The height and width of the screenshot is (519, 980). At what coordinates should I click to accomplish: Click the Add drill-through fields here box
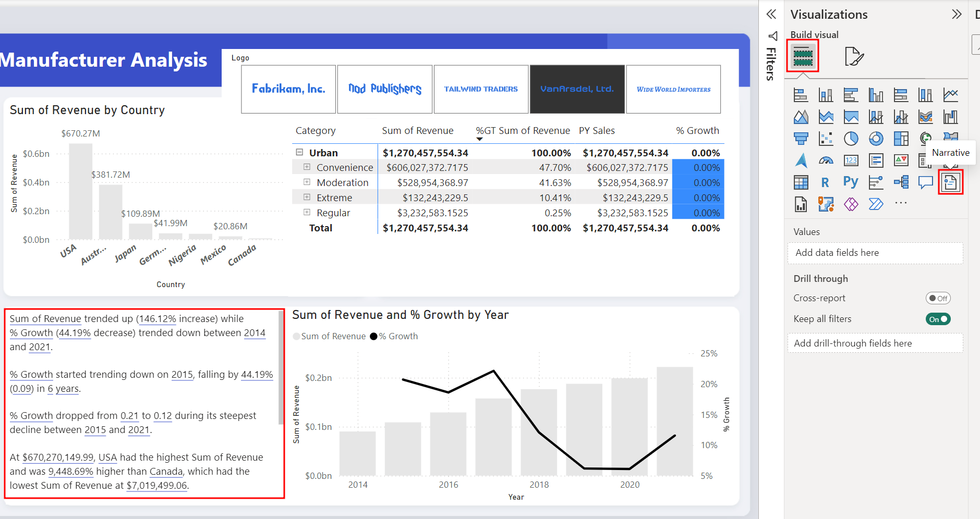pyautogui.click(x=875, y=343)
